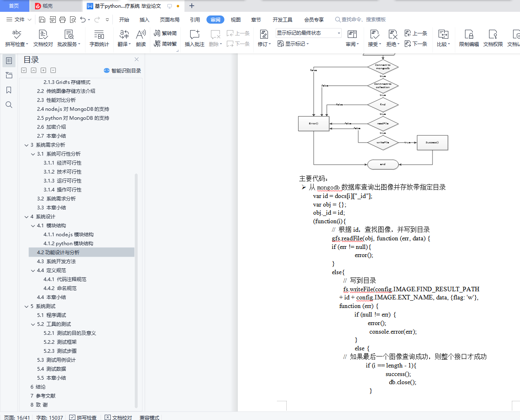Screen dimensions: 520x420
Task: Collapse the 4.4 定义规范 node
Action: (x=33, y=270)
